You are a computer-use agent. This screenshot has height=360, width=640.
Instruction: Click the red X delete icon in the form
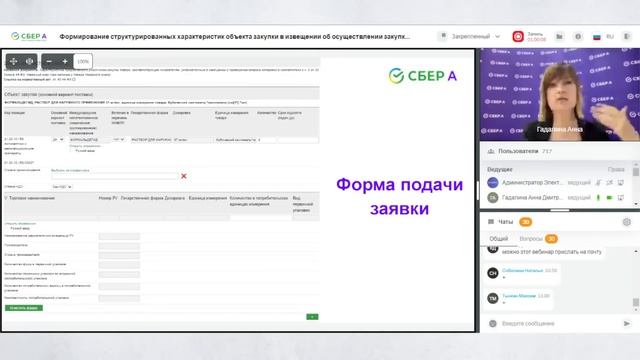[184, 176]
